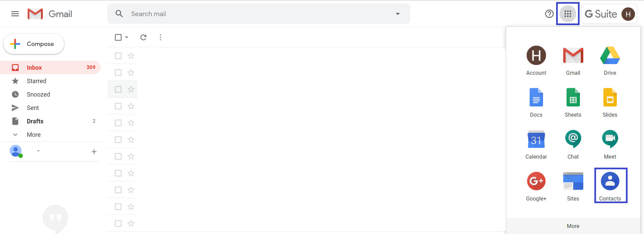Star the first email row

tap(131, 56)
